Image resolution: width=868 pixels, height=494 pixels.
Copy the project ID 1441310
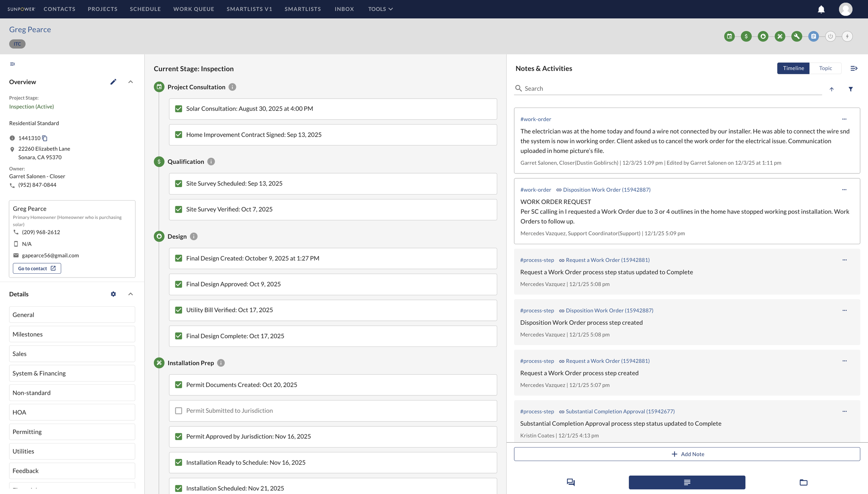tap(45, 138)
